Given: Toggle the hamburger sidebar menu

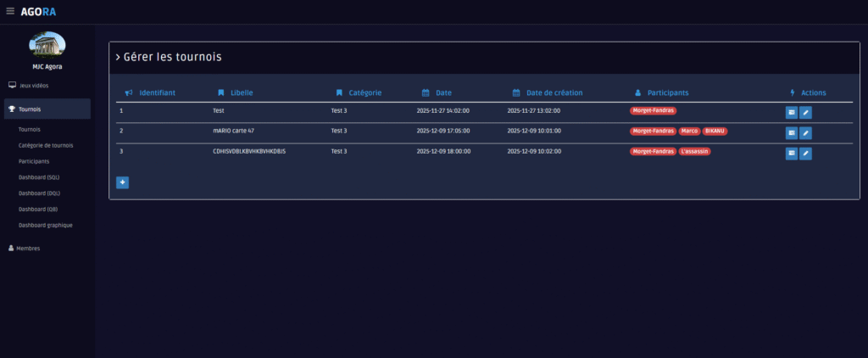Looking at the screenshot, I should 10,11.
